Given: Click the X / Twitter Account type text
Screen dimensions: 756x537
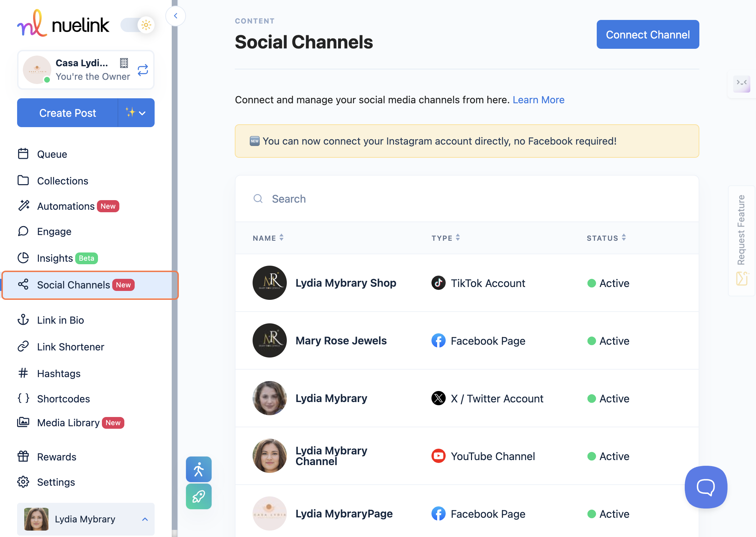Looking at the screenshot, I should [x=497, y=398].
